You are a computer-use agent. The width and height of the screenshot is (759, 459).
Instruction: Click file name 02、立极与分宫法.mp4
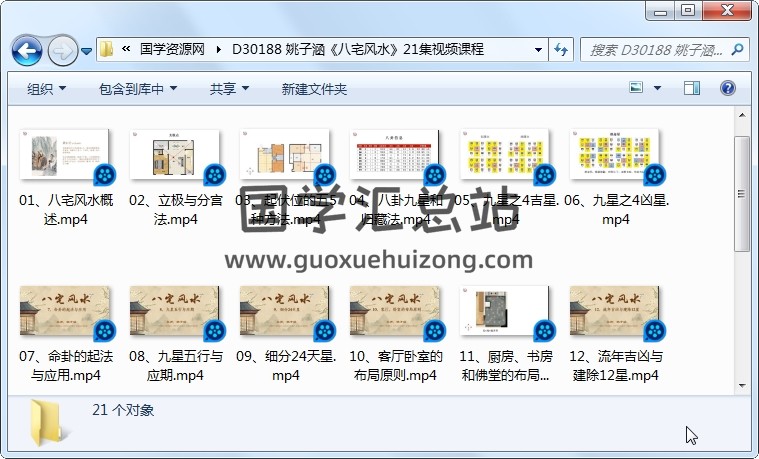coord(176,209)
